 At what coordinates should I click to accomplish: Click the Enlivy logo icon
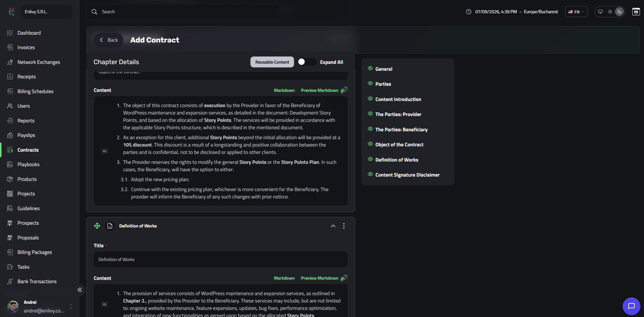(12, 12)
